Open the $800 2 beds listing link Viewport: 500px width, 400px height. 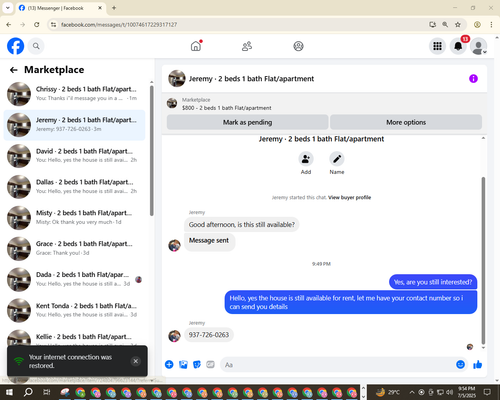(227, 108)
